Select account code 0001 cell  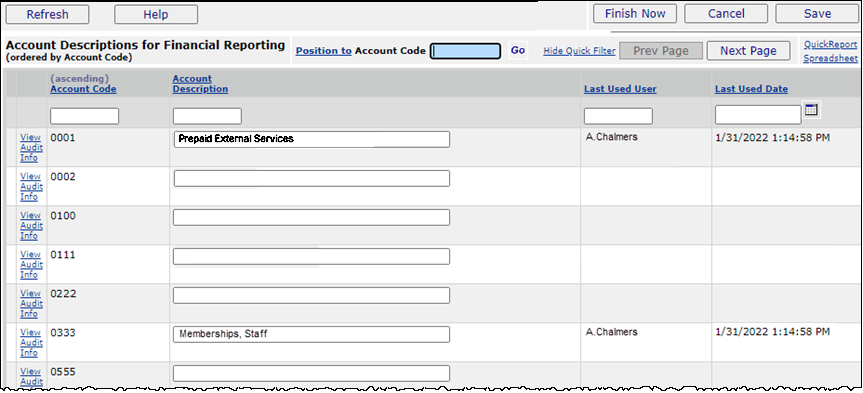pos(63,138)
